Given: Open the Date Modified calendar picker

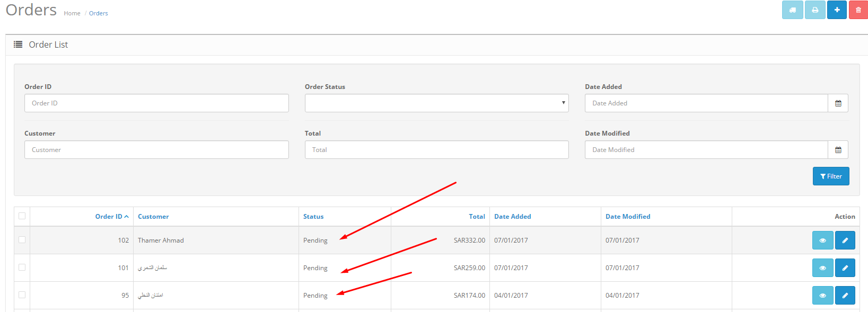Looking at the screenshot, I should pos(838,150).
